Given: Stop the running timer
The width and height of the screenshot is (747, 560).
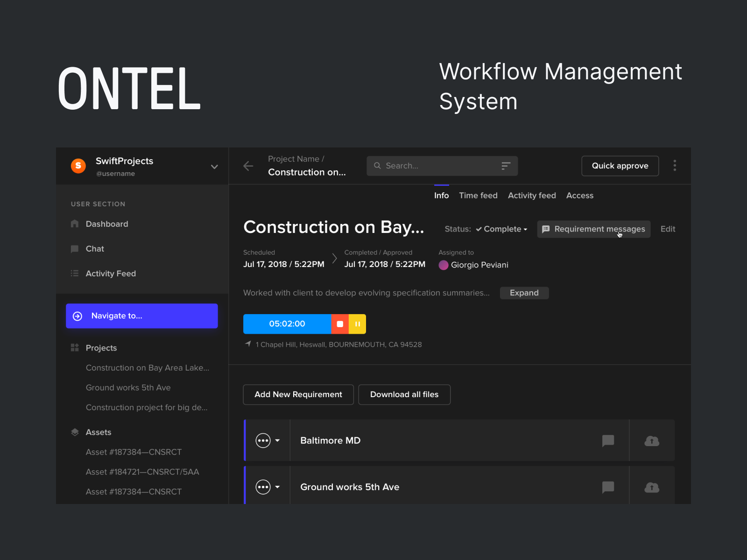Looking at the screenshot, I should (340, 324).
